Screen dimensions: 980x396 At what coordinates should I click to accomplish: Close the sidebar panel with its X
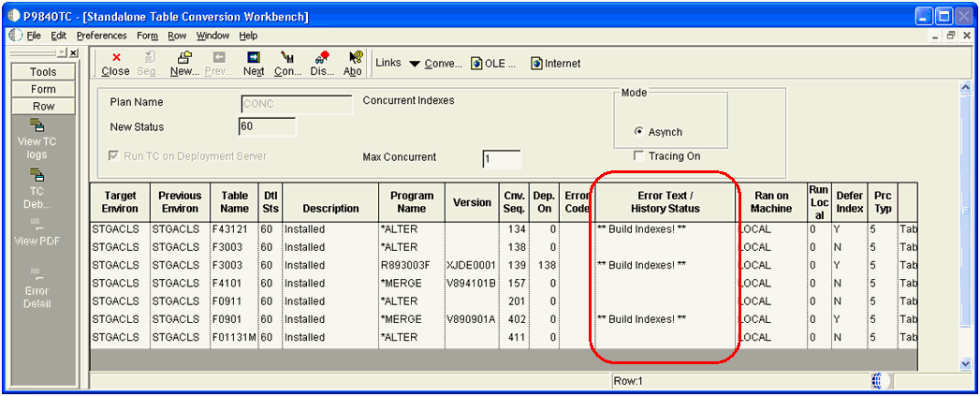click(x=73, y=53)
